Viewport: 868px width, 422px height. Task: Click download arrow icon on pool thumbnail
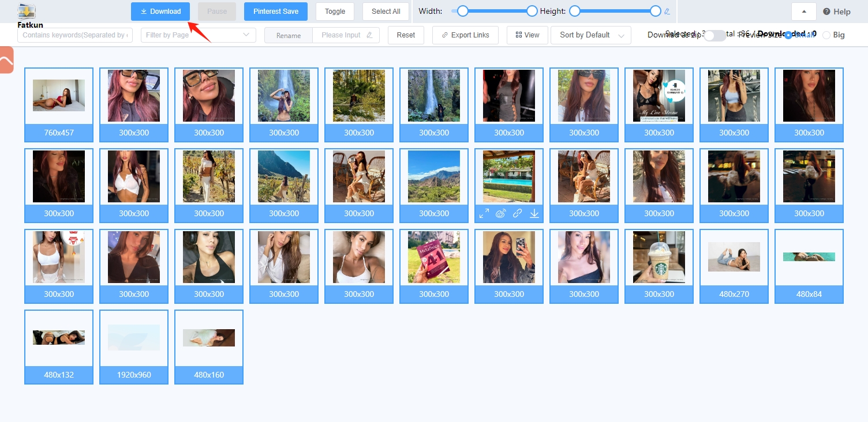534,213
